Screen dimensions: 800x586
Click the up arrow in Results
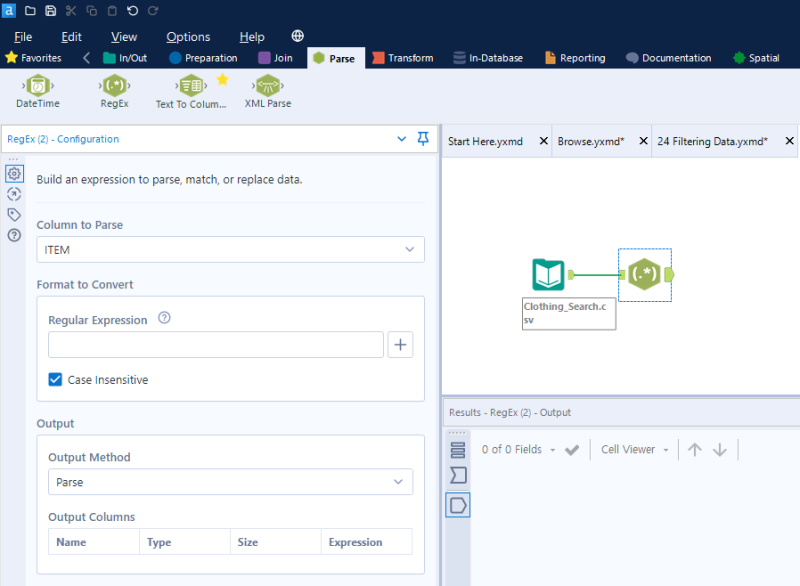coord(694,449)
